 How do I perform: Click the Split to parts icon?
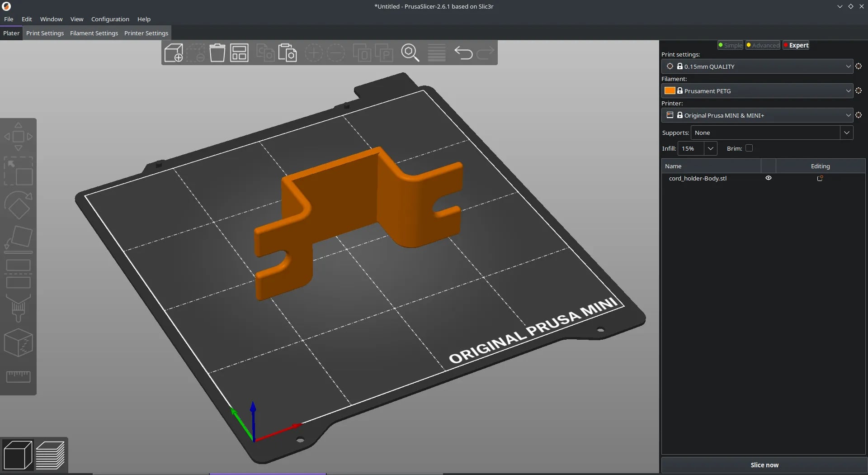pyautogui.click(x=384, y=53)
